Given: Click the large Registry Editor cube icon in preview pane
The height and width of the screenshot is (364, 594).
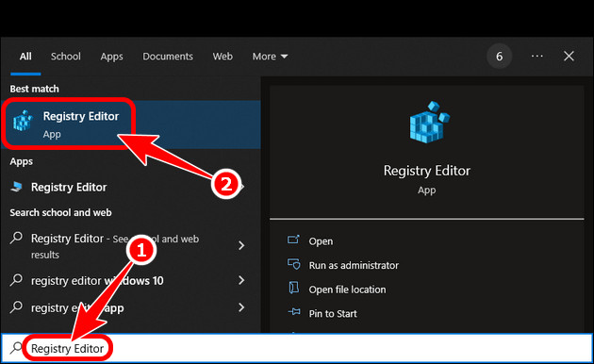Looking at the screenshot, I should click(429, 123).
